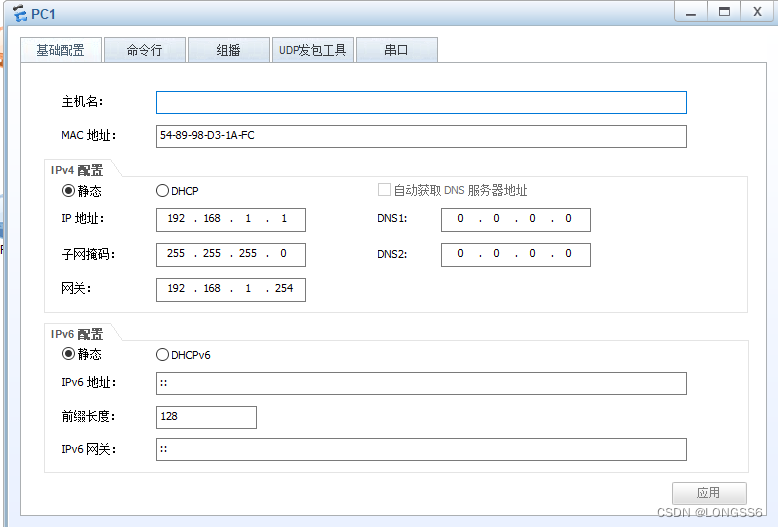Click the 前缀长度 field showing 128

(x=206, y=417)
